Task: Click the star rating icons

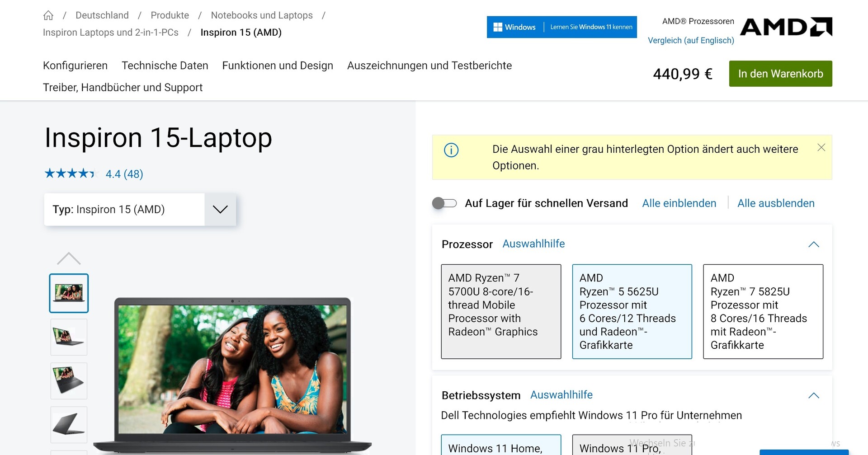Action: pos(71,174)
